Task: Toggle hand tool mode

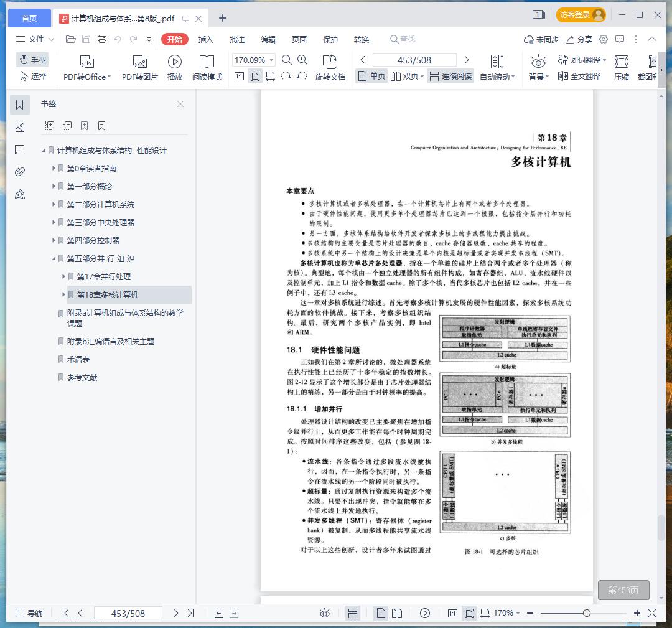Action: click(x=32, y=60)
